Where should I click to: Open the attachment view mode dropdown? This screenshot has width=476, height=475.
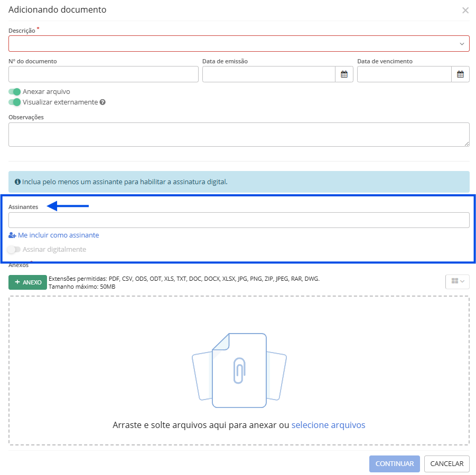tap(458, 281)
